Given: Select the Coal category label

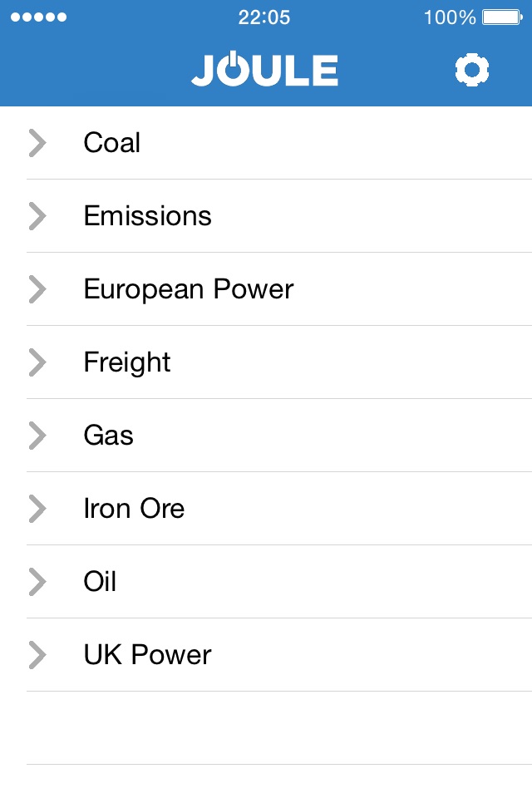Looking at the screenshot, I should pos(111,143).
